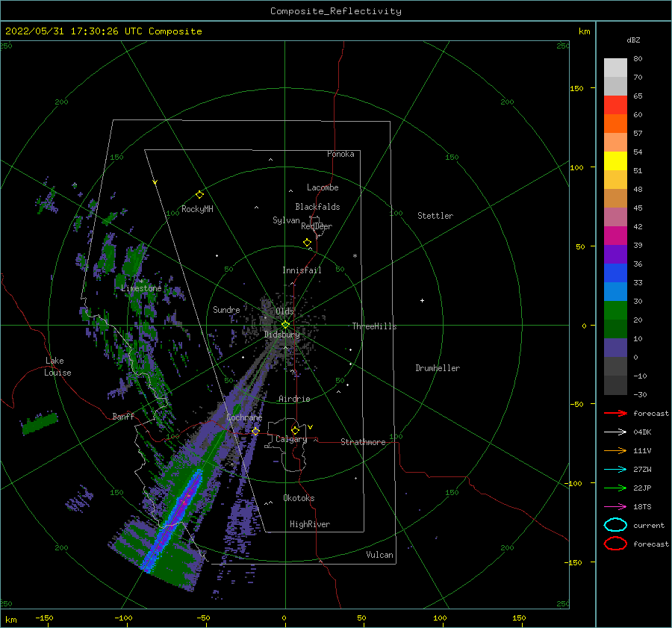Click the ThreeHills town label

click(375, 326)
